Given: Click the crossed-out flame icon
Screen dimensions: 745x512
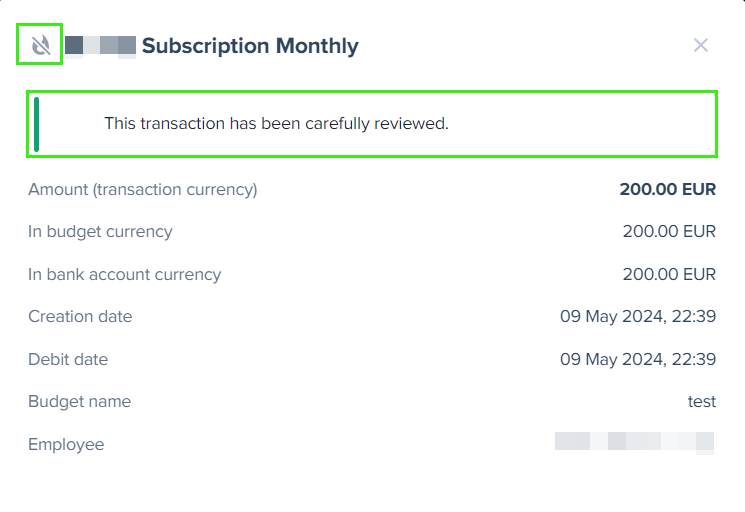Looking at the screenshot, I should pyautogui.click(x=40, y=45).
